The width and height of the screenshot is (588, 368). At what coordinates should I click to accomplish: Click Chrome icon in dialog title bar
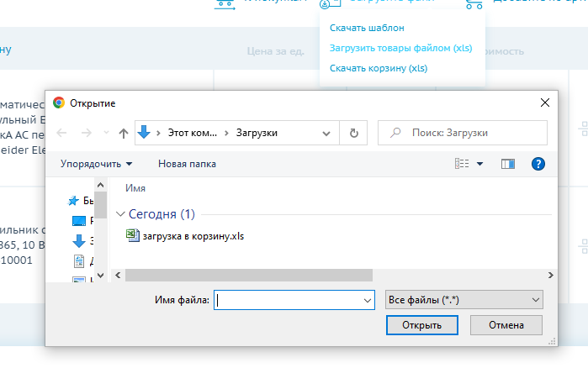59,103
